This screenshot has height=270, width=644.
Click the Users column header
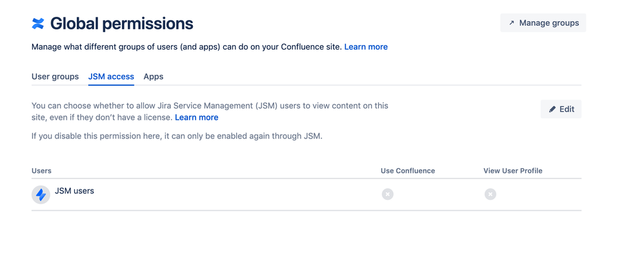(41, 171)
